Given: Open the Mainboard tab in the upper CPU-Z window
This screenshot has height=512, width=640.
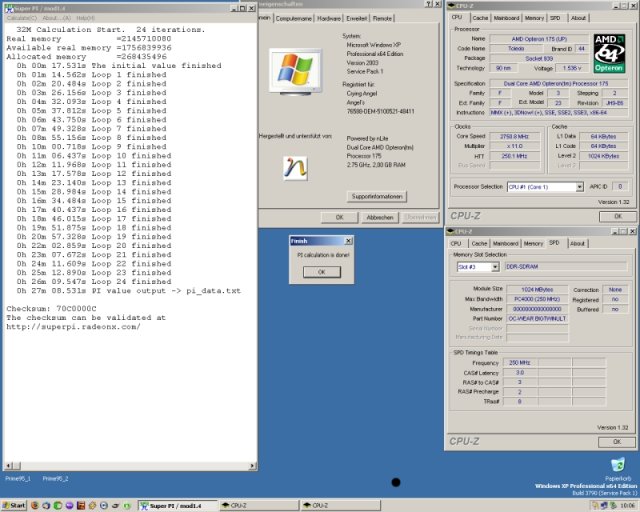Looking at the screenshot, I should tap(506, 18).
